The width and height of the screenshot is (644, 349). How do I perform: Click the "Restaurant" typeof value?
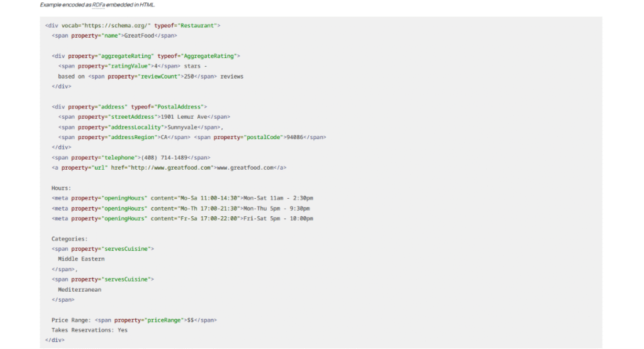[198, 25]
